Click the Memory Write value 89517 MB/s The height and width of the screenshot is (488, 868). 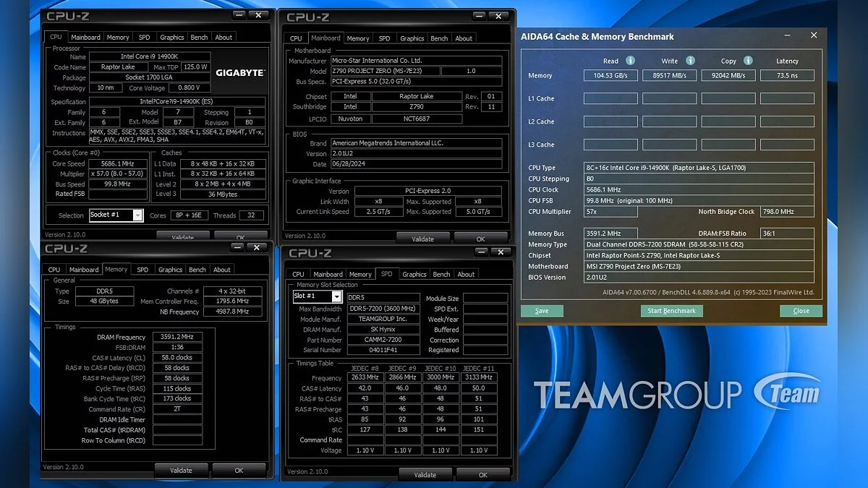click(669, 75)
